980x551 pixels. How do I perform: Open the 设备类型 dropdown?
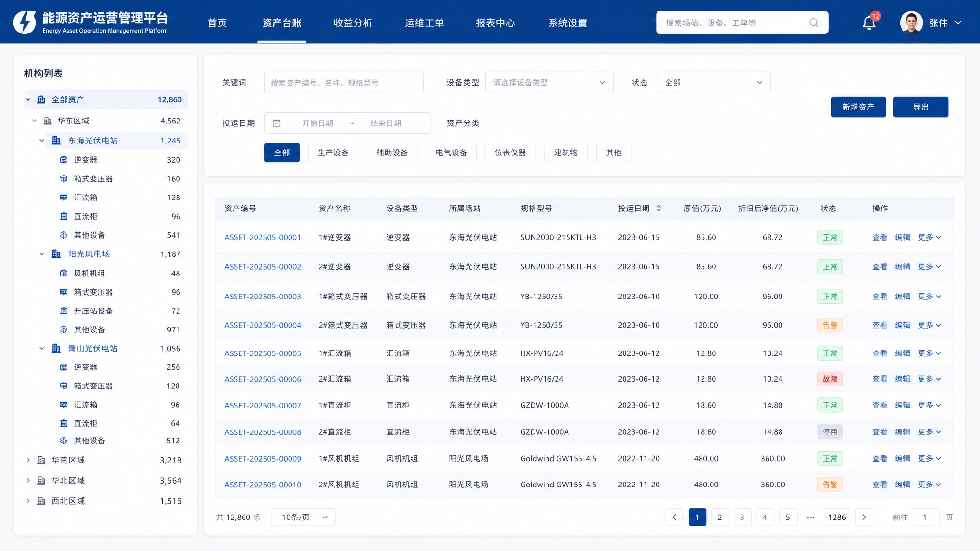point(549,83)
